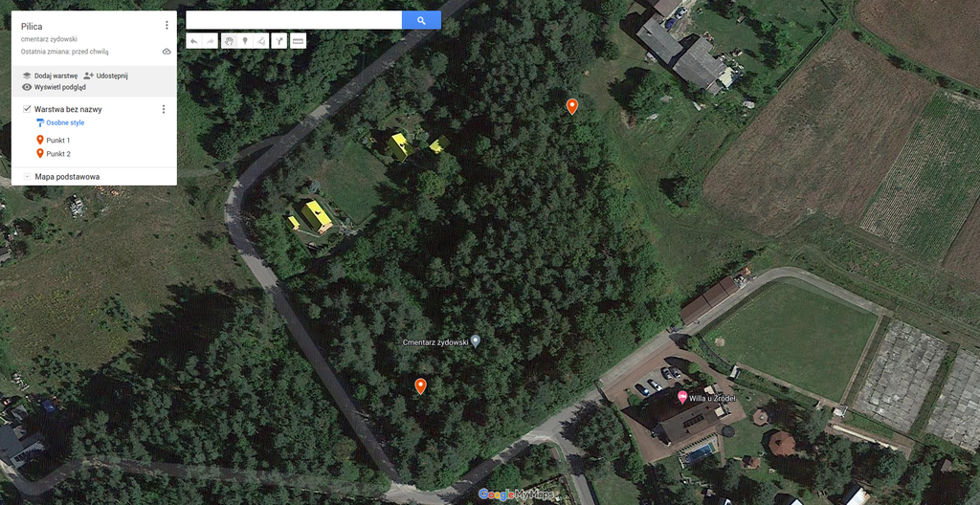Viewport: 980px width, 505px height.
Task: Open the Osobne style link
Action: pyautogui.click(x=60, y=123)
